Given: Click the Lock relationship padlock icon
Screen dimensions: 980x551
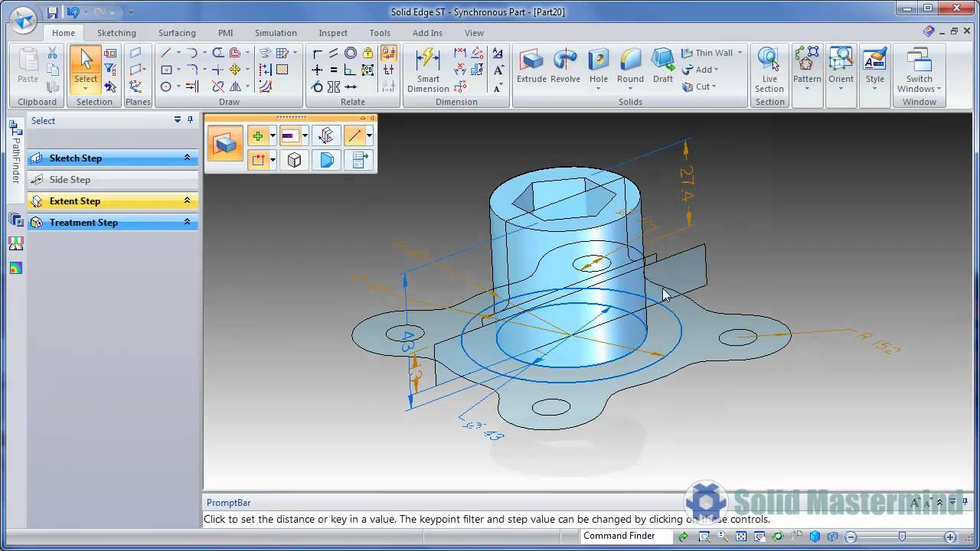Looking at the screenshot, I should tap(367, 53).
